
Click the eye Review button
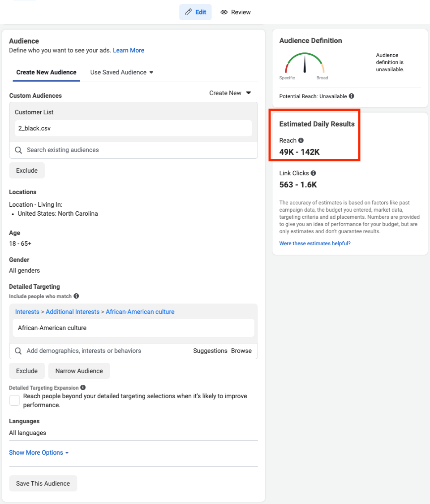click(x=236, y=12)
